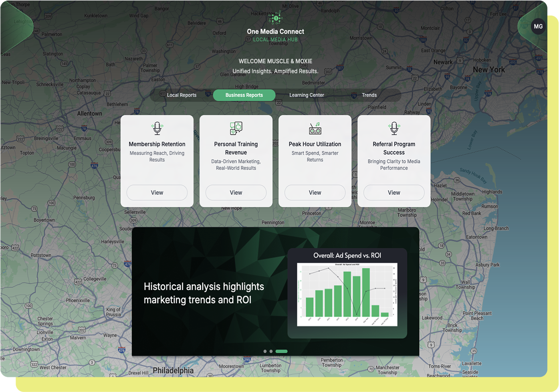View the Peak Hour Utilization report
The height and width of the screenshot is (392, 559).
[x=315, y=192]
